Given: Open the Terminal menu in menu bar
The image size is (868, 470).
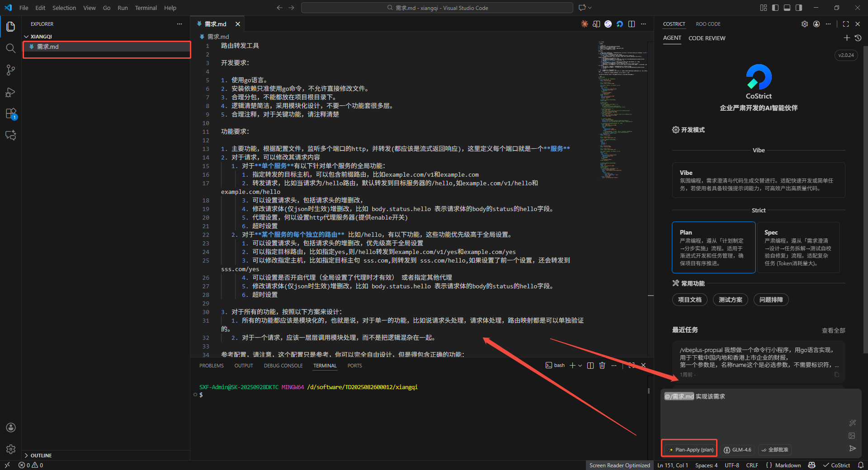Looking at the screenshot, I should [x=146, y=8].
